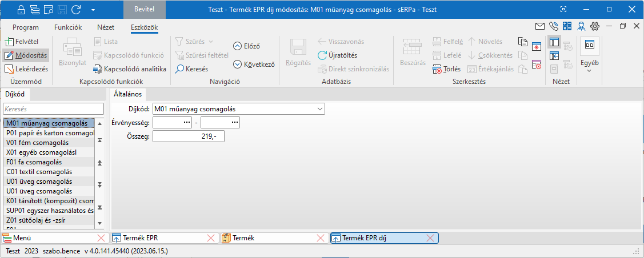Click the copy documents icon in Szerkesztés
Viewport: 644px width, 258px height.
pos(522,42)
